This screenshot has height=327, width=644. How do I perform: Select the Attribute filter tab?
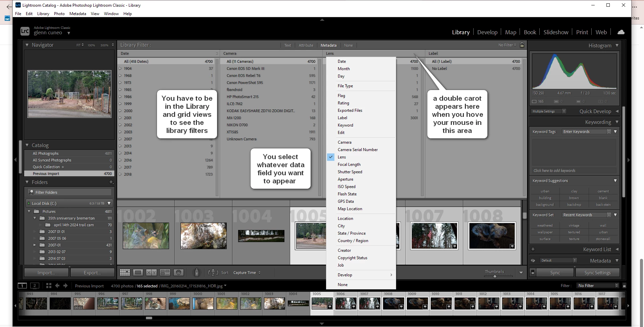click(x=306, y=45)
